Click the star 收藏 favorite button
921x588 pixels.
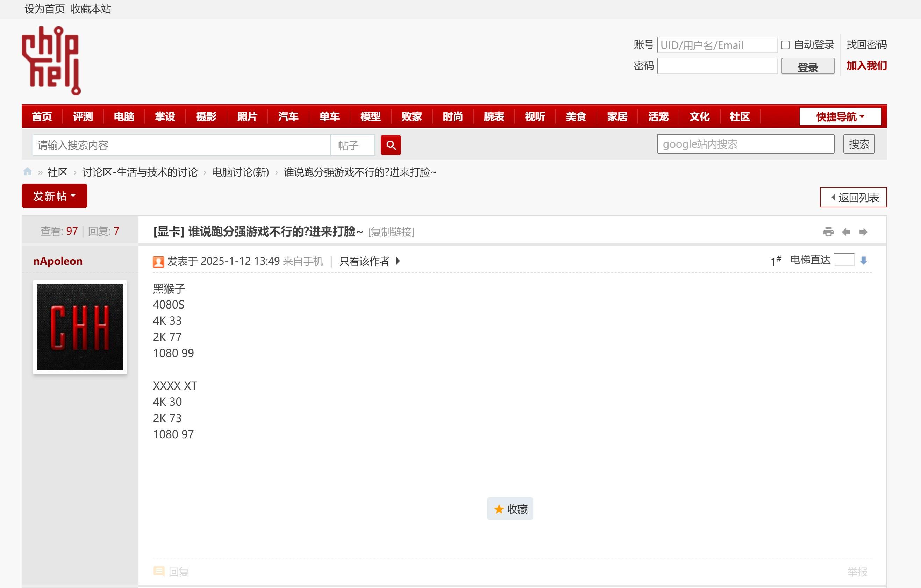click(509, 509)
